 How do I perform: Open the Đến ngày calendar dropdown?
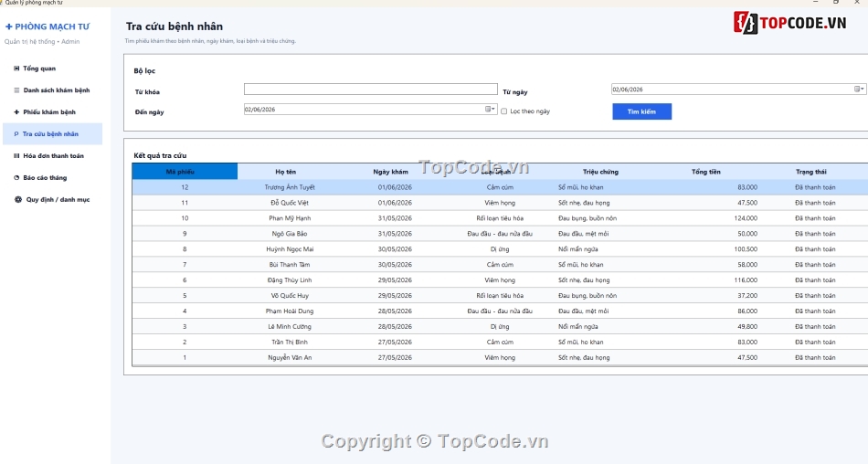click(x=490, y=109)
